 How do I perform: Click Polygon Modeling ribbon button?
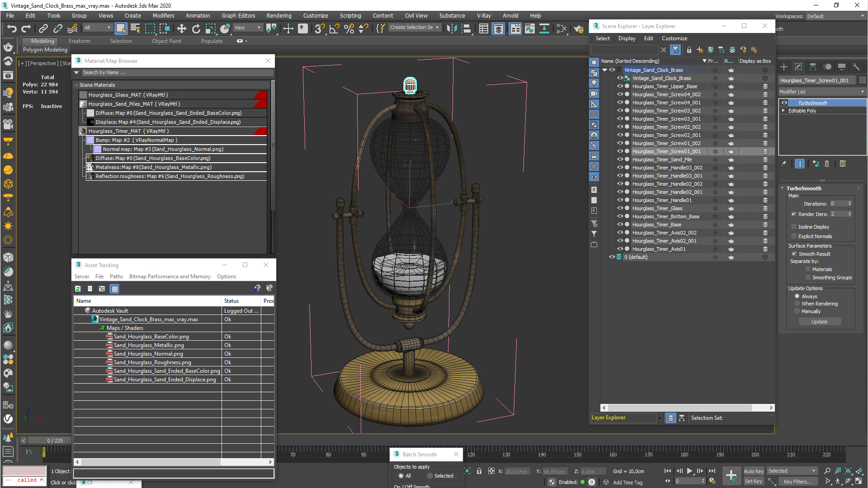pos(45,50)
